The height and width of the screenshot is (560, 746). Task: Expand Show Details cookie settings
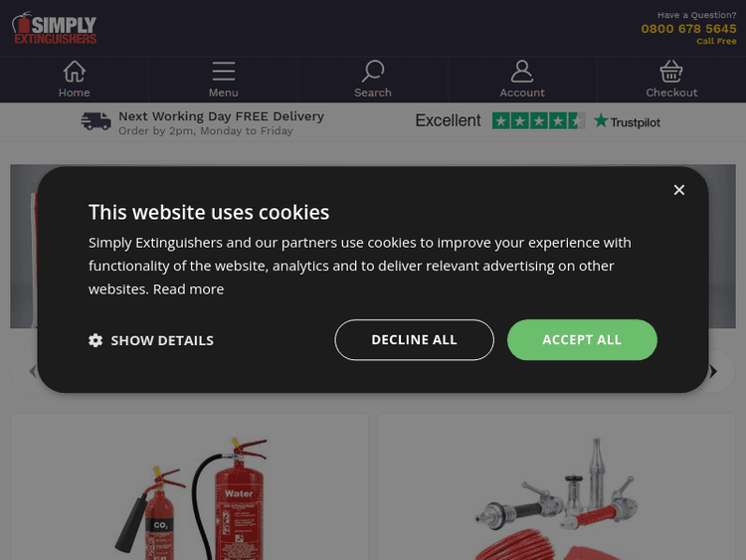(162, 340)
